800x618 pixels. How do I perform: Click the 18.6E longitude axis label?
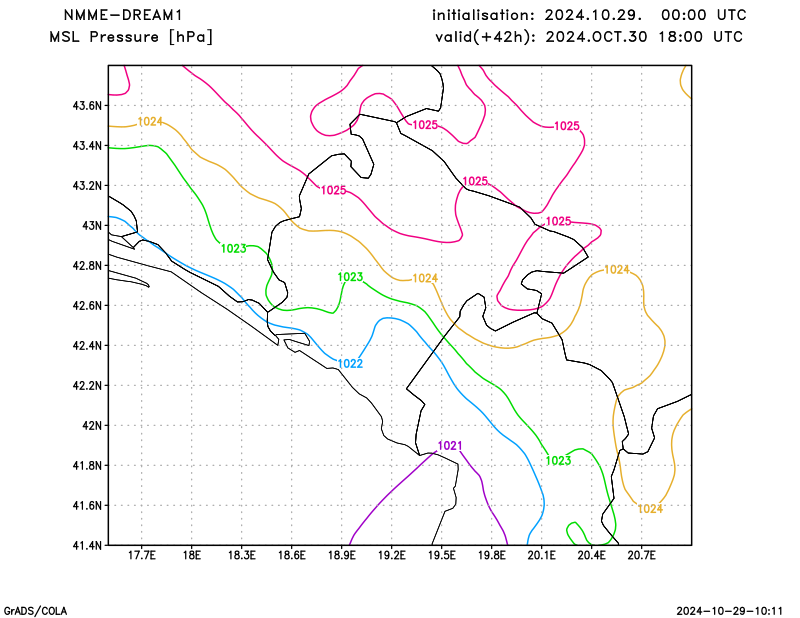[x=291, y=555]
